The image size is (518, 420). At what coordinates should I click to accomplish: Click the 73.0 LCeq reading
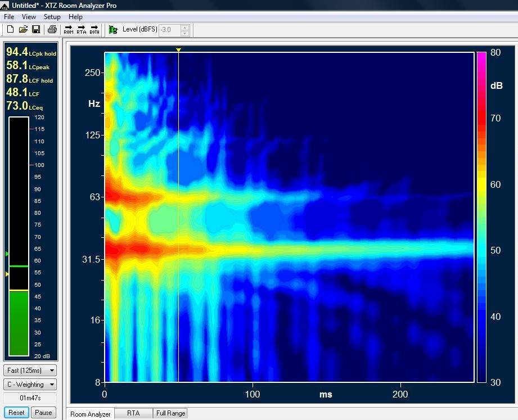click(24, 106)
